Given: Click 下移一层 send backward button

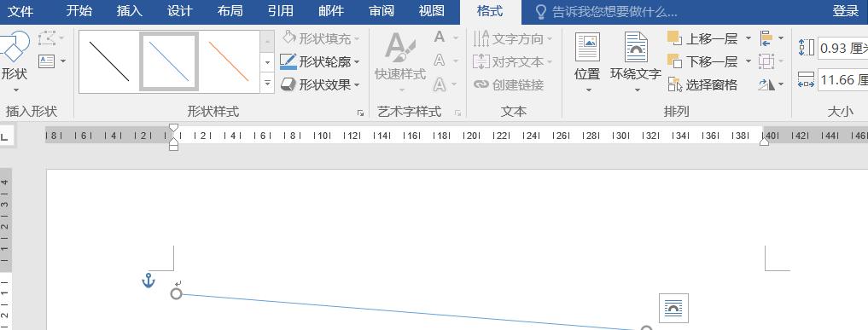Looking at the screenshot, I should (x=703, y=61).
